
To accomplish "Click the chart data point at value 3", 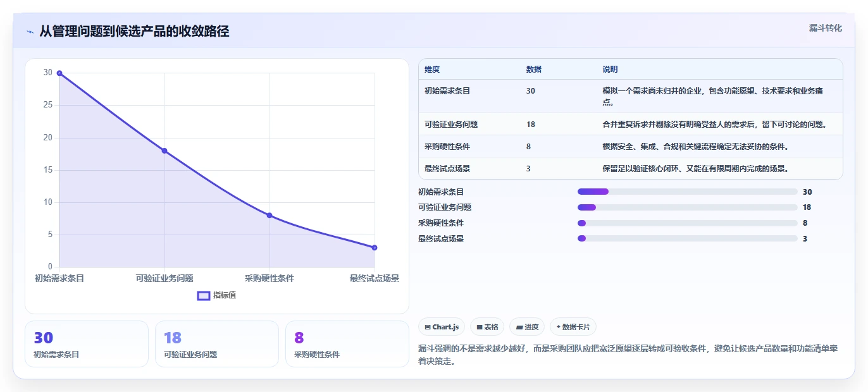I will point(375,247).
